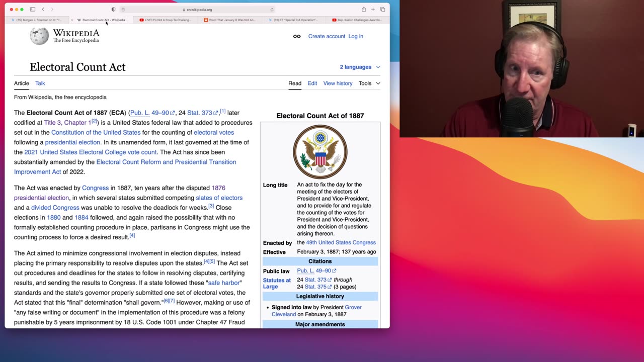Expand the Tools dropdown menu

(369, 83)
